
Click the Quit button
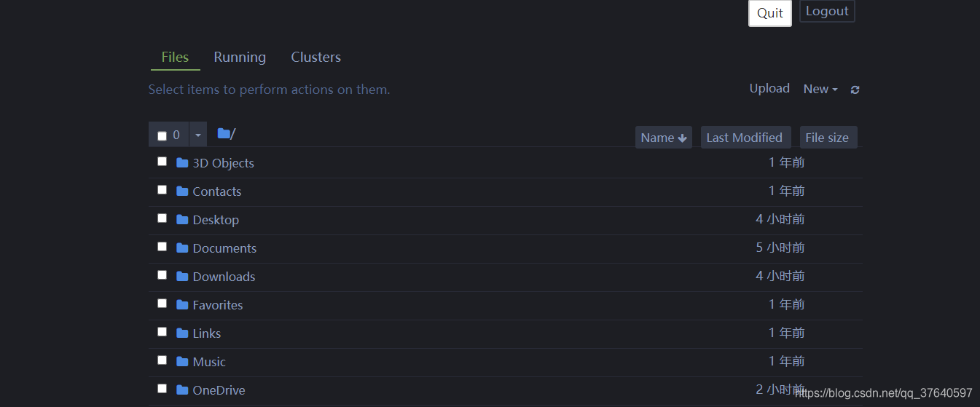click(x=770, y=13)
